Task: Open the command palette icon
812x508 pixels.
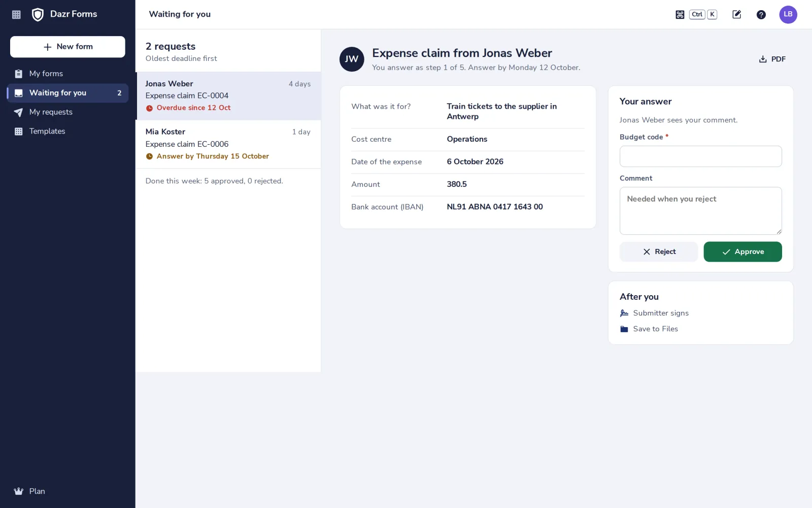Action: [x=680, y=15]
